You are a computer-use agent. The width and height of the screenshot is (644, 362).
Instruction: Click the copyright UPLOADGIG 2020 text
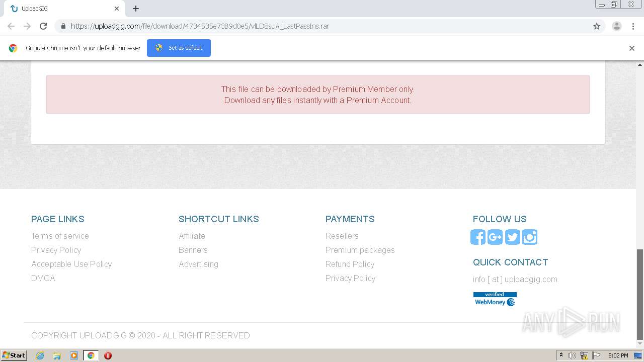(140, 335)
